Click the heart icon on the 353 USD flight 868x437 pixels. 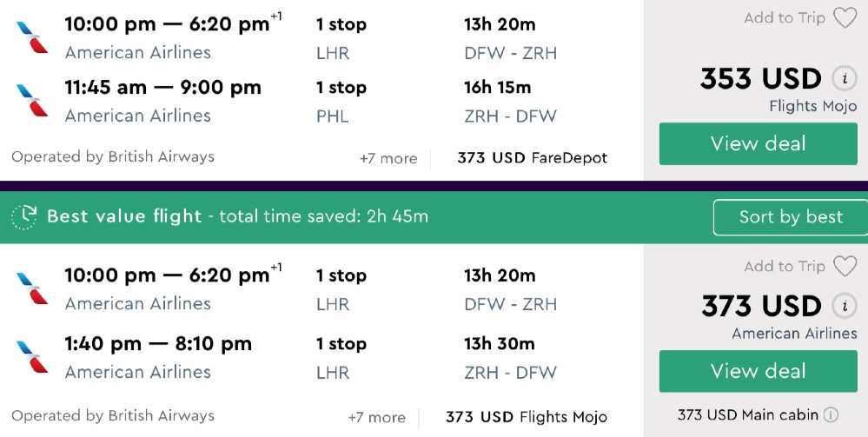[x=845, y=18]
